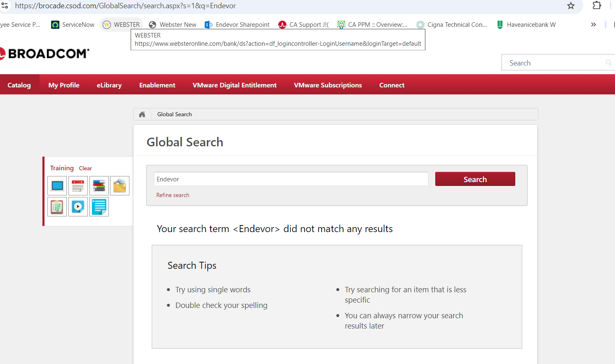The height and width of the screenshot is (364, 615).
Task: Open the browser extensions puzzle-piece icon
Action: click(x=597, y=6)
